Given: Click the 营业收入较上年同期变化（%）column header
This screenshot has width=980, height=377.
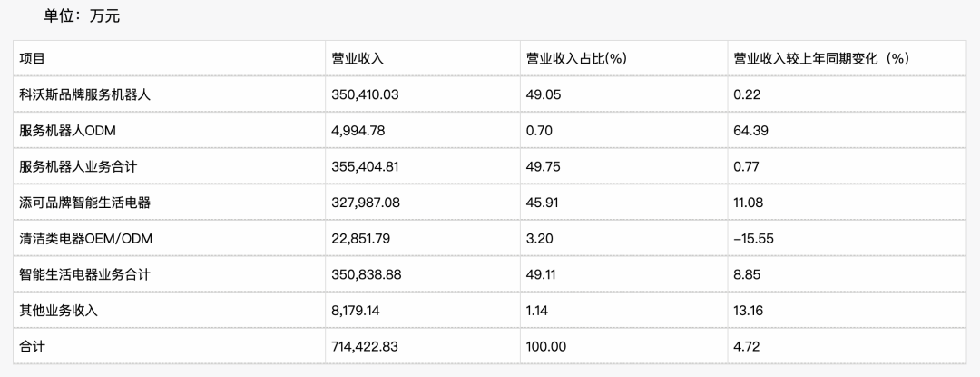Looking at the screenshot, I should pos(820,59).
